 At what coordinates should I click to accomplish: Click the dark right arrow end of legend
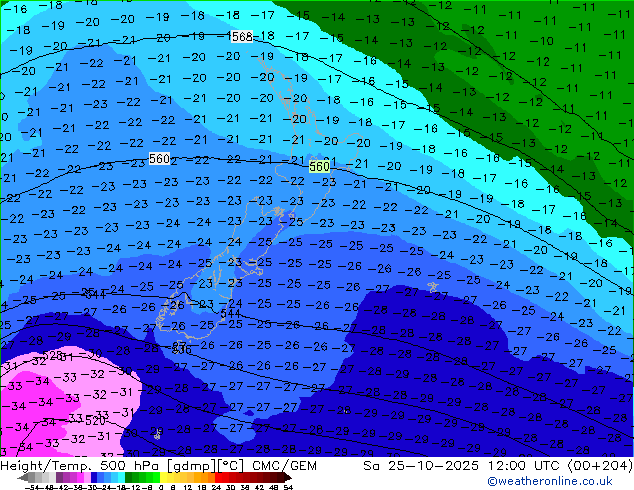click(x=287, y=477)
